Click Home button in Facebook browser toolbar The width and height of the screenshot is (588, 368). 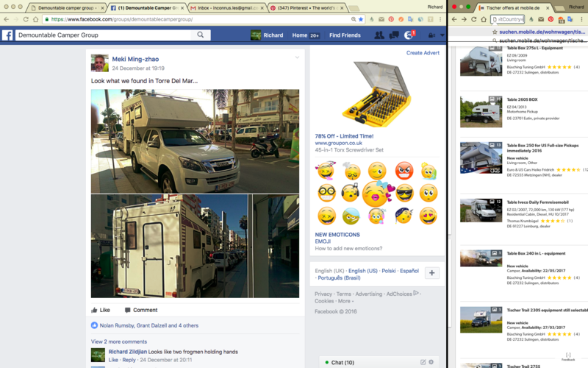pyautogui.click(x=35, y=19)
